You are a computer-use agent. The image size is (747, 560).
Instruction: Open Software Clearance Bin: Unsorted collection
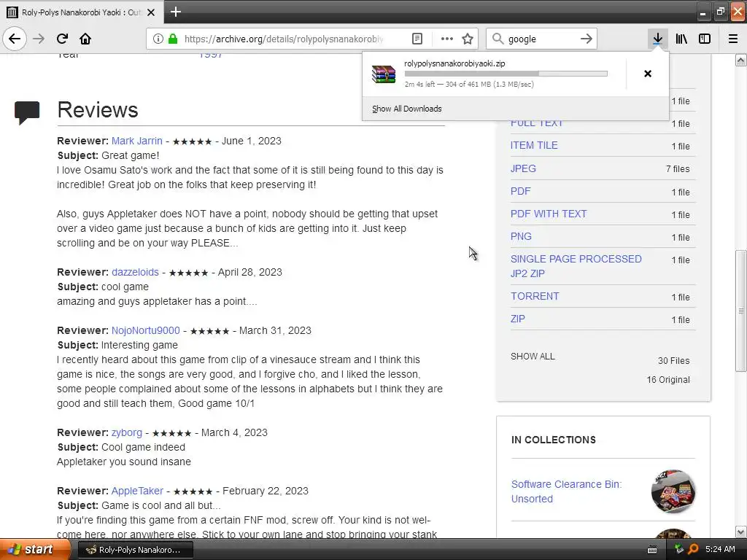566,491
